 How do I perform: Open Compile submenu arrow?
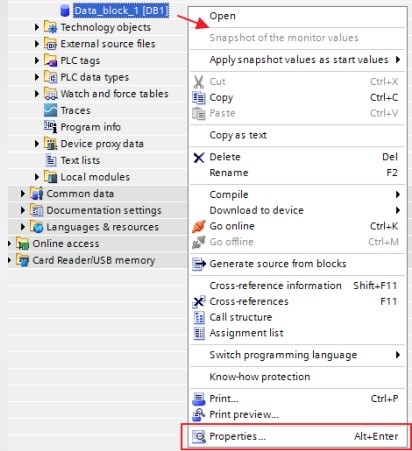coord(398,195)
